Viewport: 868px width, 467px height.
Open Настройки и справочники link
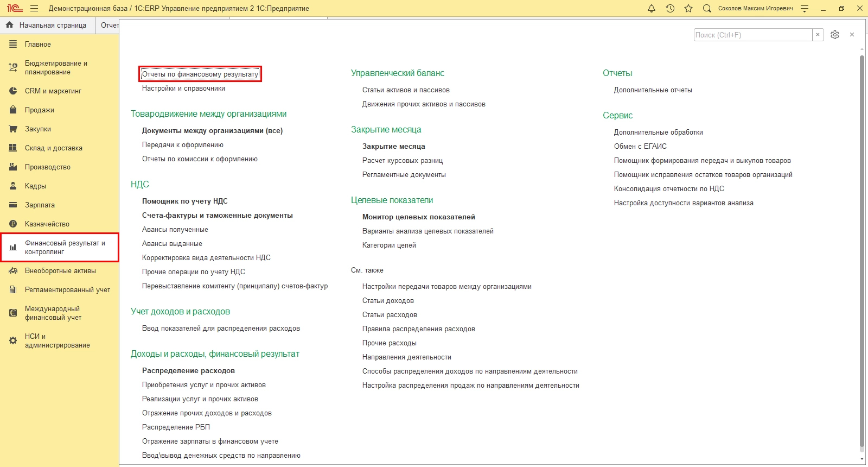183,89
